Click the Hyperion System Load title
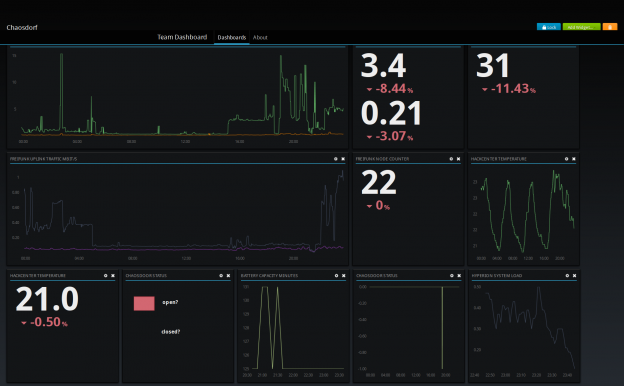The height and width of the screenshot is (386, 624). coord(497,275)
